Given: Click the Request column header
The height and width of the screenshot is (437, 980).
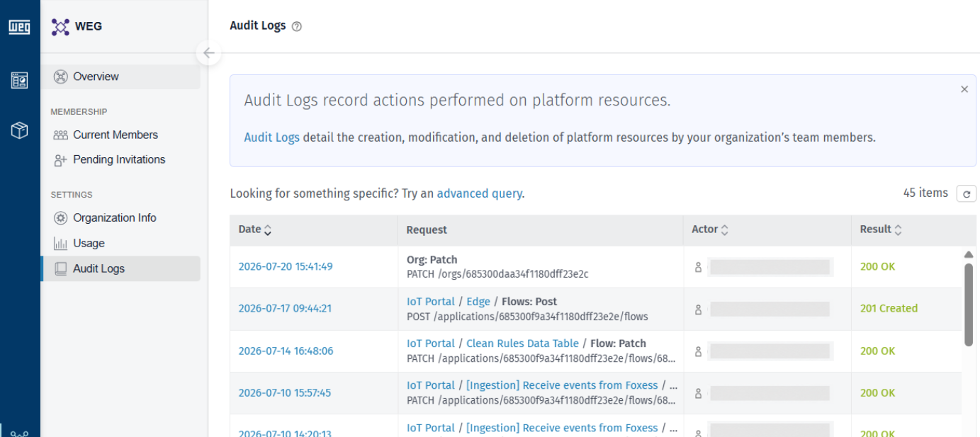Looking at the screenshot, I should point(427,229).
